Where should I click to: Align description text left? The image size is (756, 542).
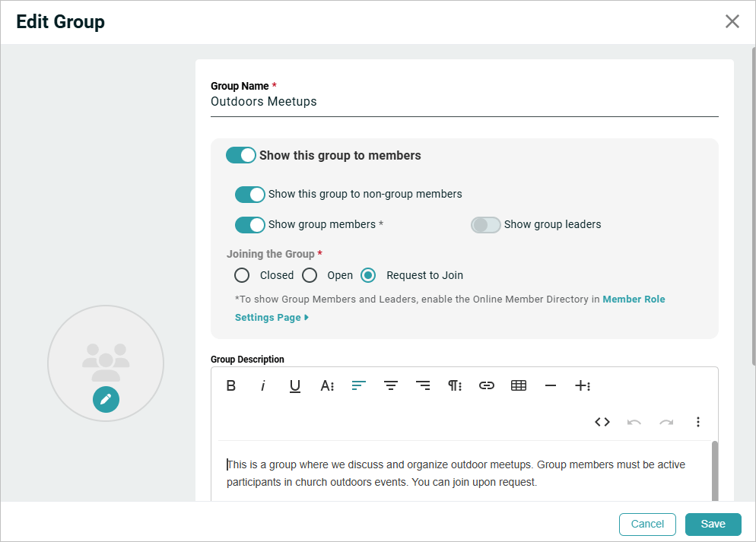tap(359, 385)
